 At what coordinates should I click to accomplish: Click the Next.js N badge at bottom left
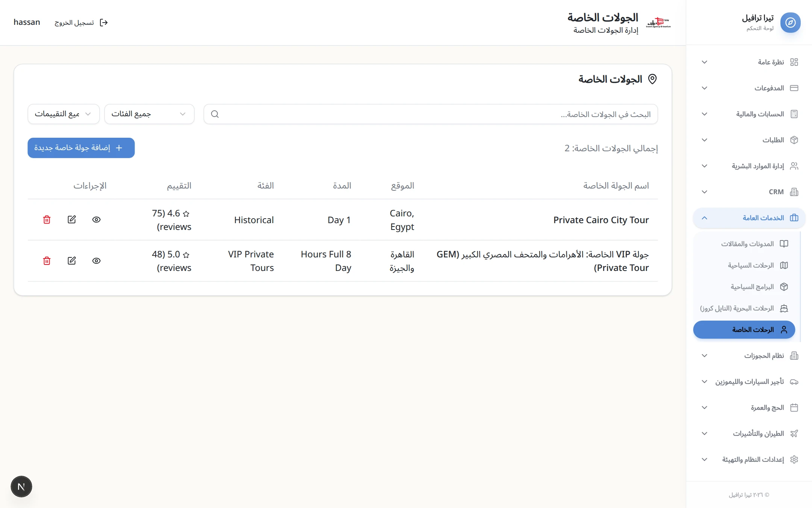point(21,487)
